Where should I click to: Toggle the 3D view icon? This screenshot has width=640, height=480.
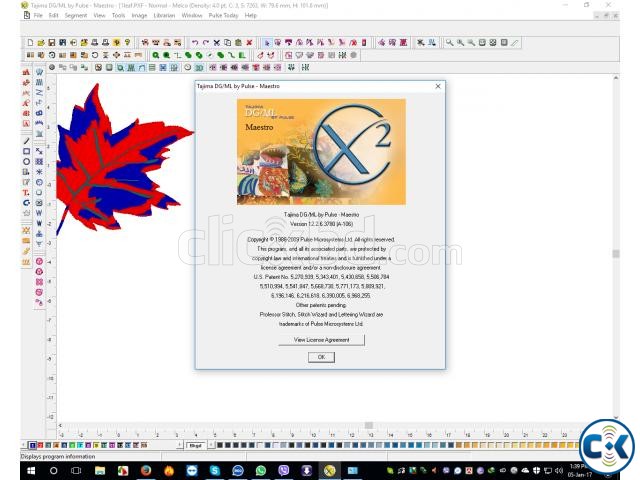coord(199,67)
